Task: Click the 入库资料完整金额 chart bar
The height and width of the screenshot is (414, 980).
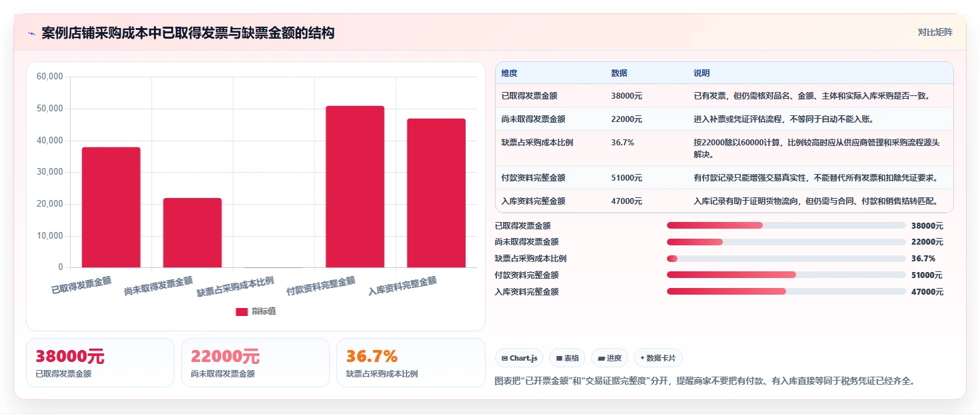Action: click(x=436, y=193)
